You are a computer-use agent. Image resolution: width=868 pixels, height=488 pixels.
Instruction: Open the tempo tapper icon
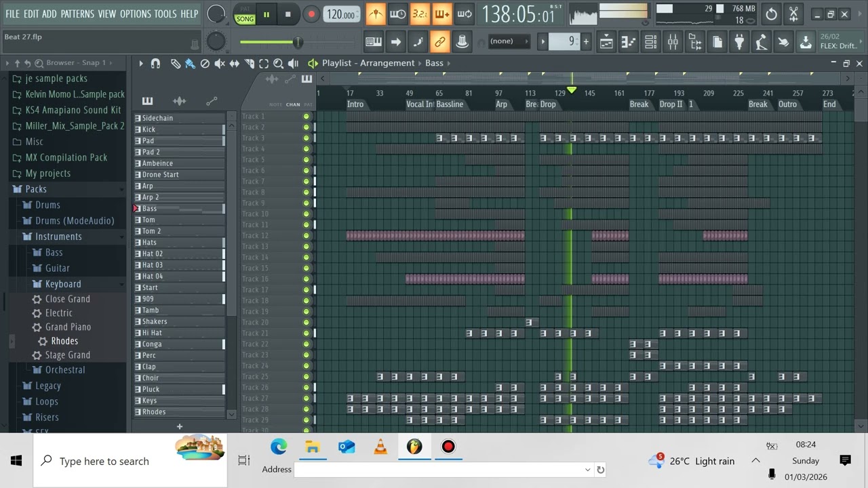[762, 42]
